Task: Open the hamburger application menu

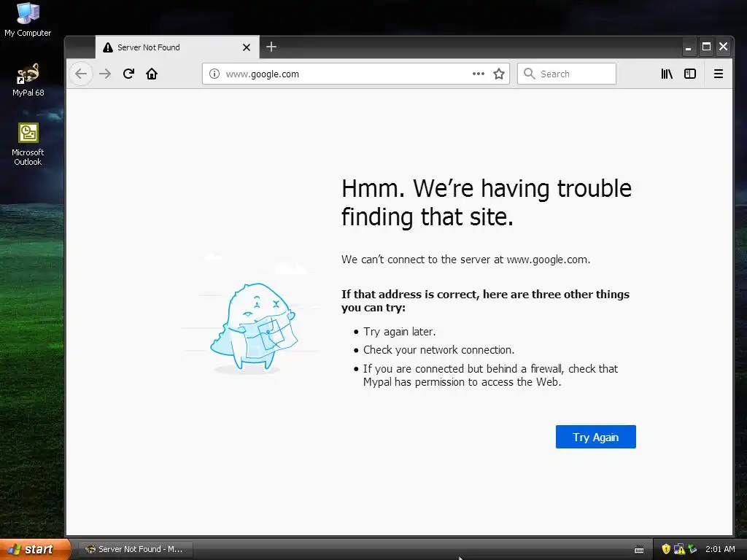Action: [719, 74]
